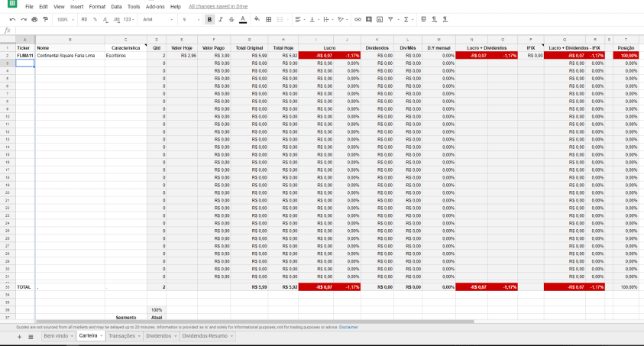Viewport: 644px width, 346px height.
Task: Print the spreadsheet
Action: click(x=34, y=19)
